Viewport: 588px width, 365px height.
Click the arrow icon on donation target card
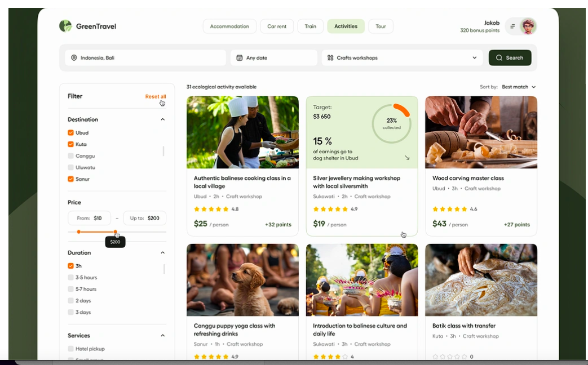tap(407, 158)
